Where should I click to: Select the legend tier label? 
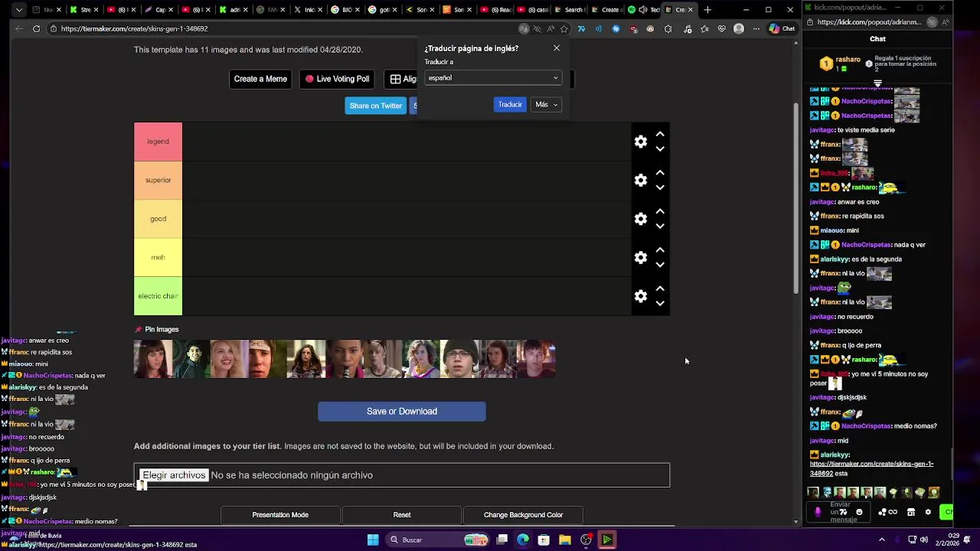point(158,142)
